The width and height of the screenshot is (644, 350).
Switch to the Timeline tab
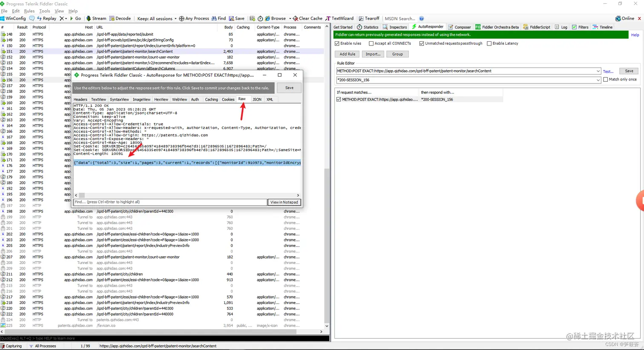603,27
